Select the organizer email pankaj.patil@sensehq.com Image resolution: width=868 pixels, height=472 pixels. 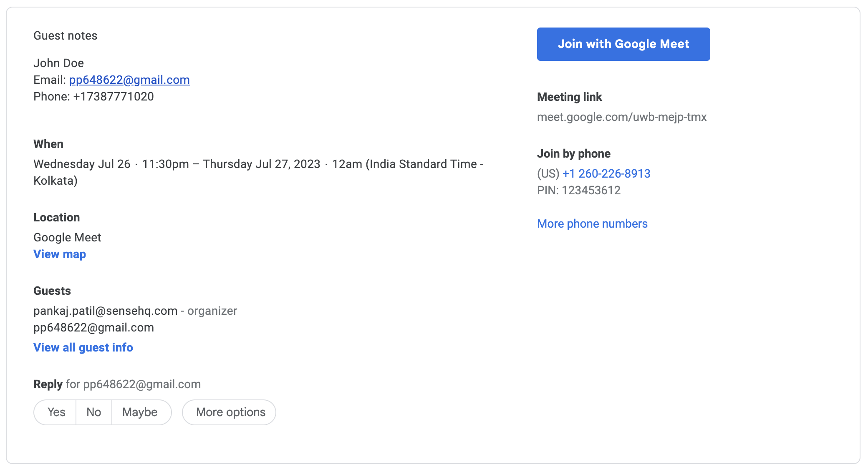click(106, 311)
